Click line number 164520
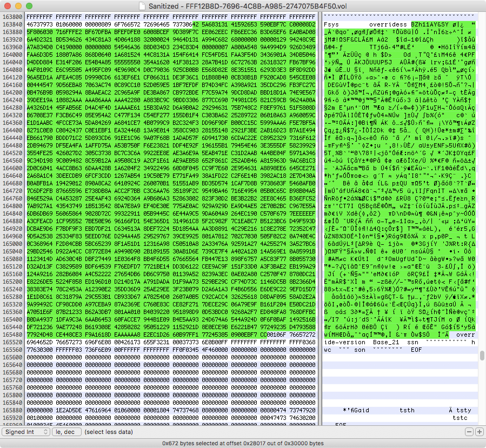The height and width of the screenshot is (448, 486). pos(12,153)
